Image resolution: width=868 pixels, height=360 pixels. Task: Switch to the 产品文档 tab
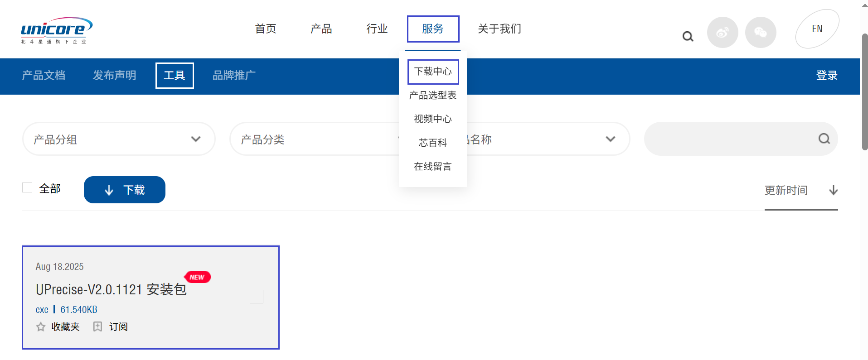tap(44, 76)
